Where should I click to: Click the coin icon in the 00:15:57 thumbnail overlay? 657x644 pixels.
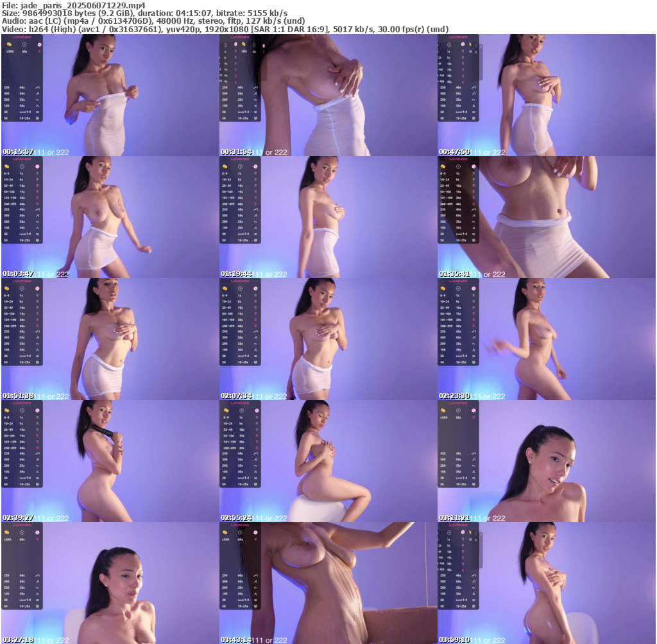coord(8,44)
